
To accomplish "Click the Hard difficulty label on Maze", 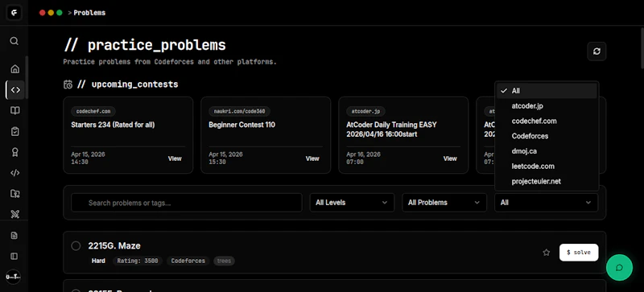I will [x=98, y=261].
